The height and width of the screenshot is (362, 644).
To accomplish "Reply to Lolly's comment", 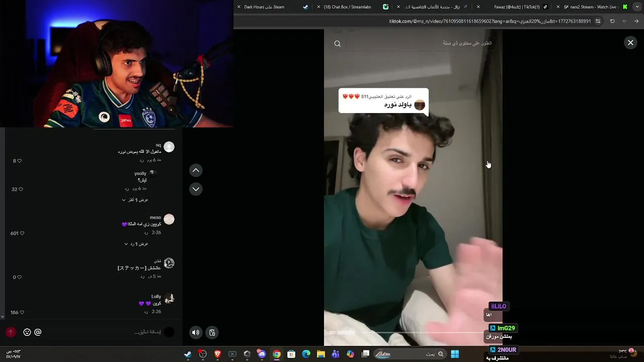I will (x=146, y=312).
